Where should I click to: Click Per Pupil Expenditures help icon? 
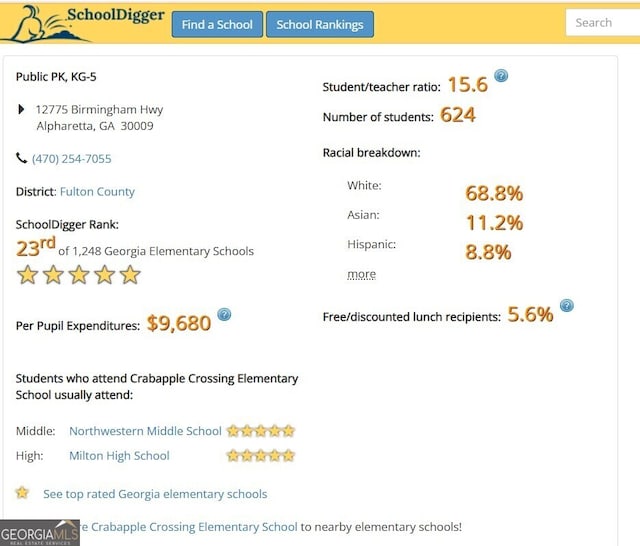pyautogui.click(x=224, y=315)
